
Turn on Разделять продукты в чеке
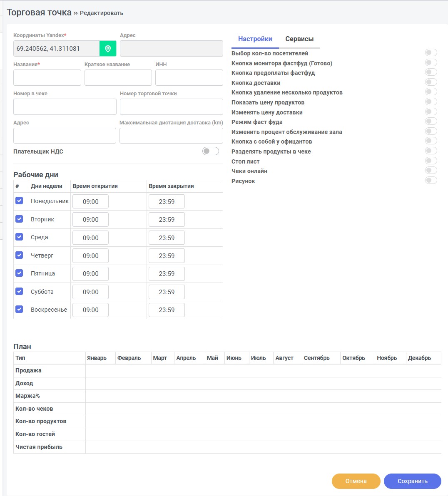point(431,151)
